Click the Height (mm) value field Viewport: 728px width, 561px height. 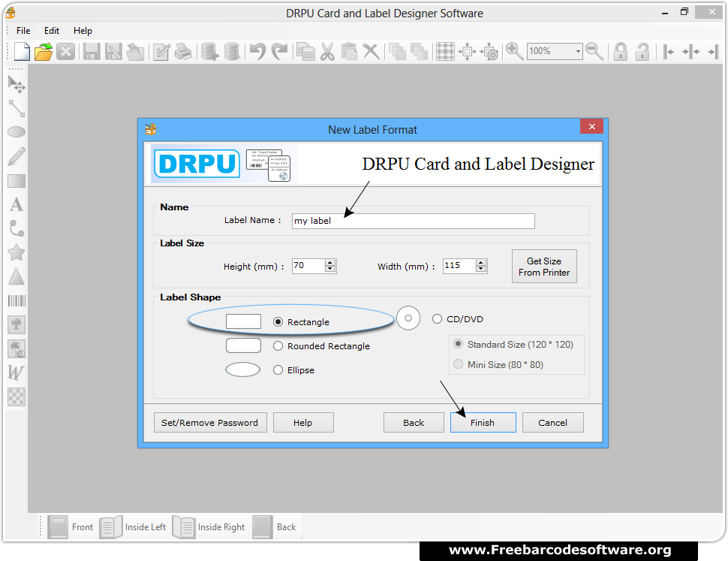click(x=308, y=266)
